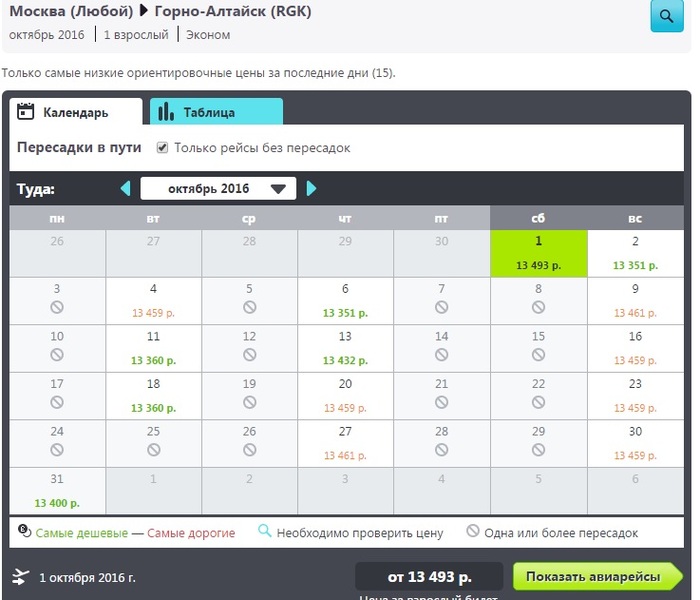Screen dimensions: 700x600
Task: Click the no-direct-flight icon on October 21
Action: tap(442, 402)
